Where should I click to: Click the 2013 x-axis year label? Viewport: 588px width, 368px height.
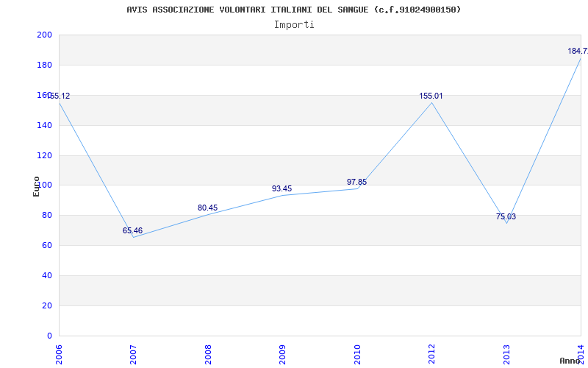coord(506,355)
